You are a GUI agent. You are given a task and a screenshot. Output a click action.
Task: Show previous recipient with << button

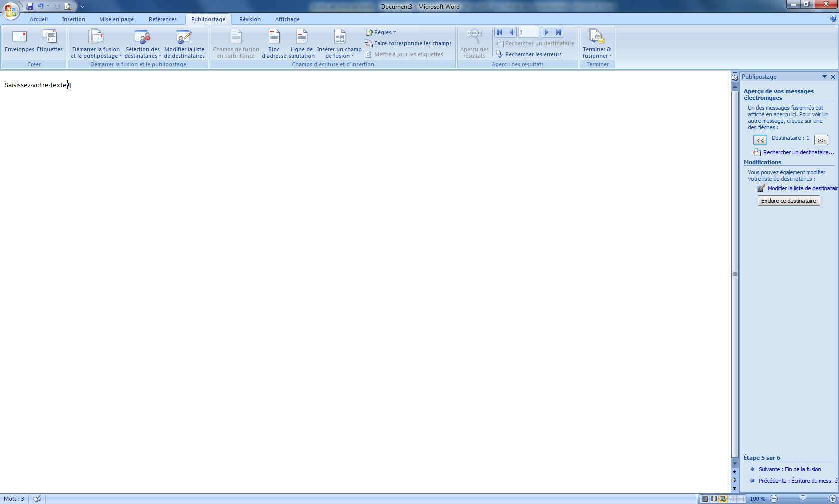point(760,140)
